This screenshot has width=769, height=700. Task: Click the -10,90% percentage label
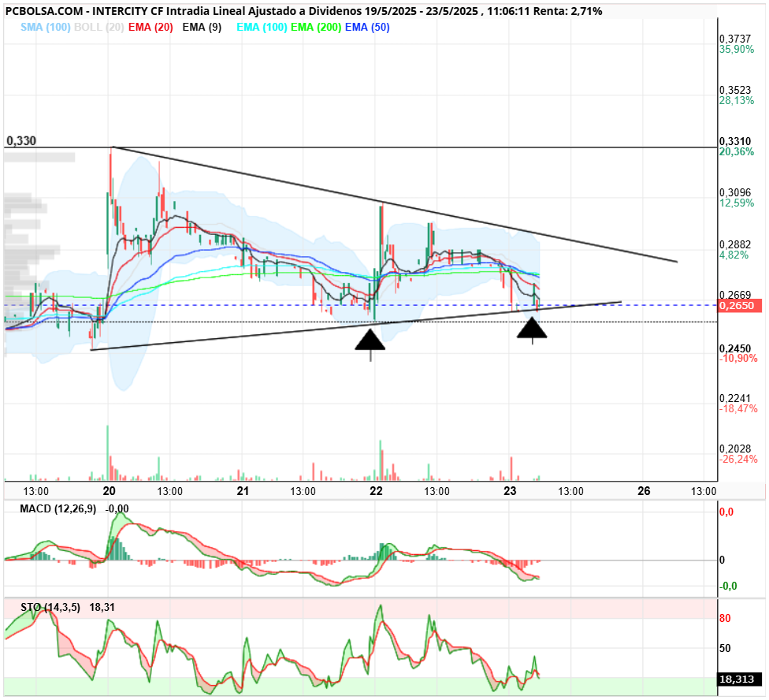click(x=738, y=359)
